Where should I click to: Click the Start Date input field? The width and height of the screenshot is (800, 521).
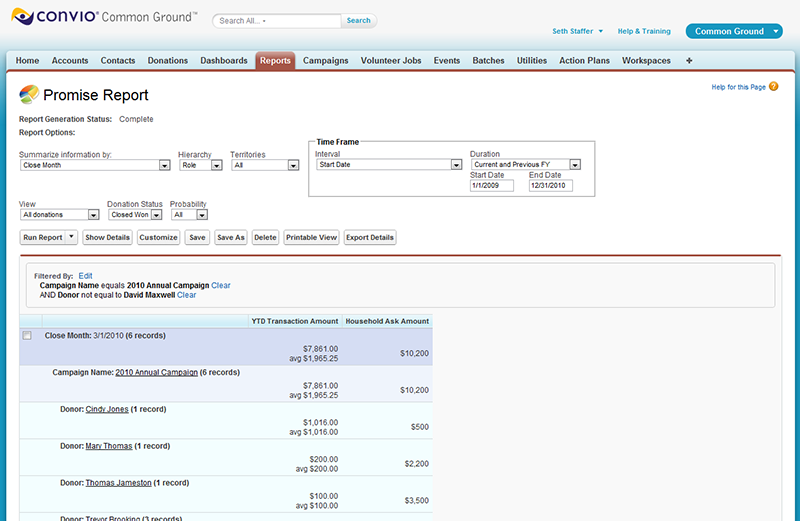click(491, 186)
